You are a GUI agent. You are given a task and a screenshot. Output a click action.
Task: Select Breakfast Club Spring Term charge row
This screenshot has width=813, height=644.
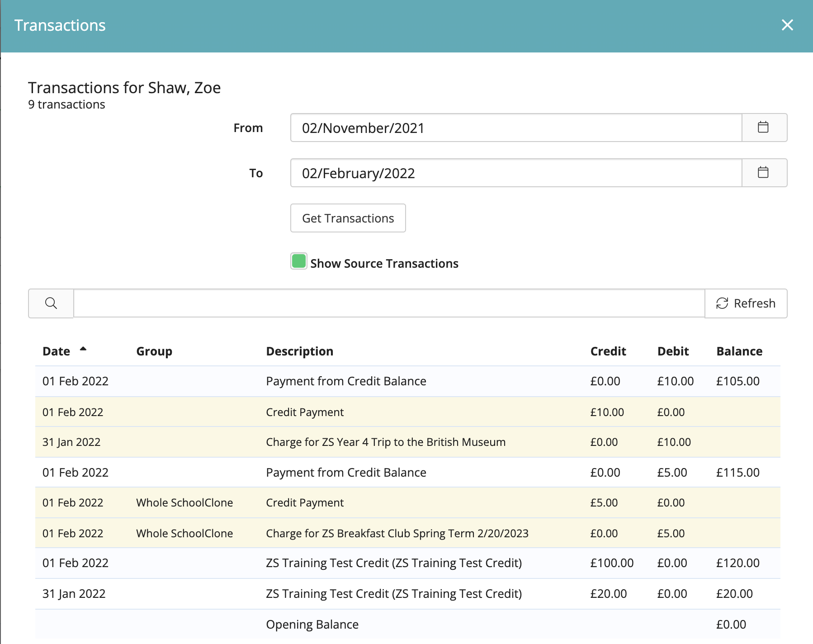pyautogui.click(x=408, y=533)
